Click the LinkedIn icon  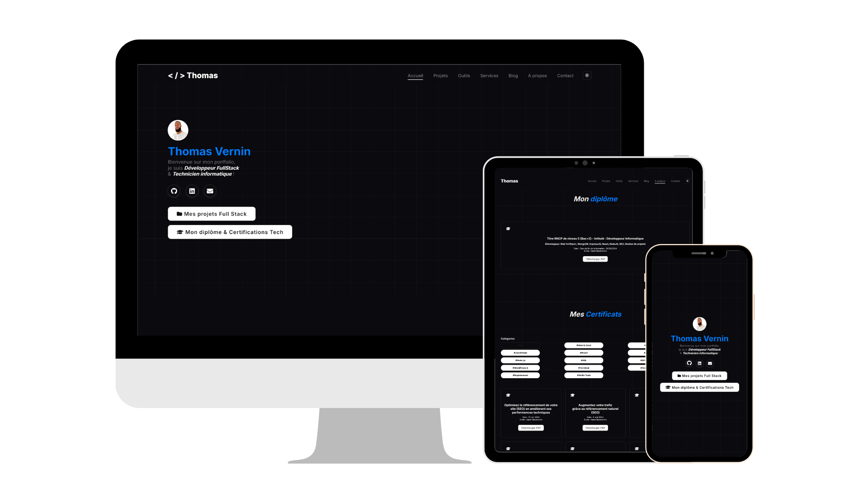(191, 191)
